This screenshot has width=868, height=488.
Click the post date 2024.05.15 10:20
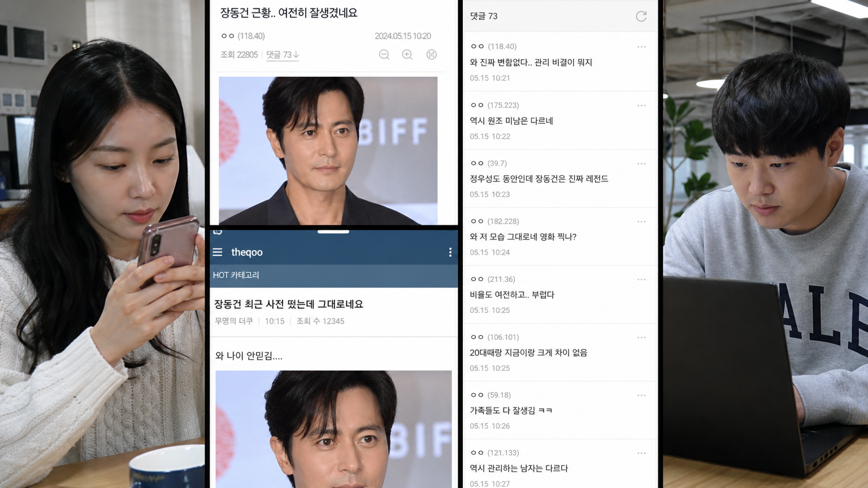[403, 36]
